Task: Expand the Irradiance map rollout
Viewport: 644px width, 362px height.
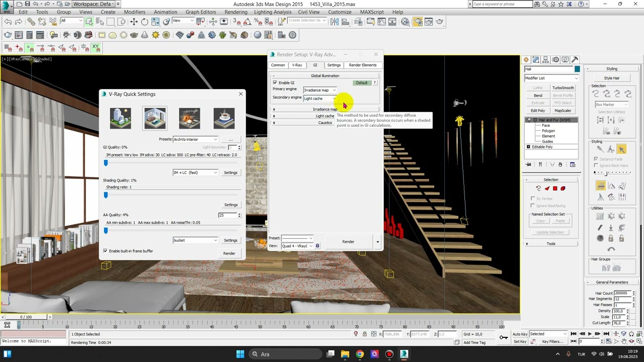Action: 325,109
